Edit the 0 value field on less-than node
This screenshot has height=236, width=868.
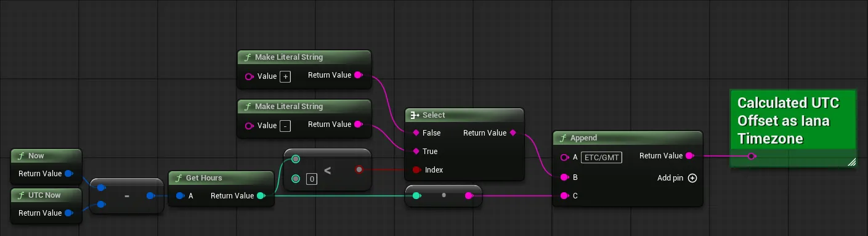click(312, 179)
